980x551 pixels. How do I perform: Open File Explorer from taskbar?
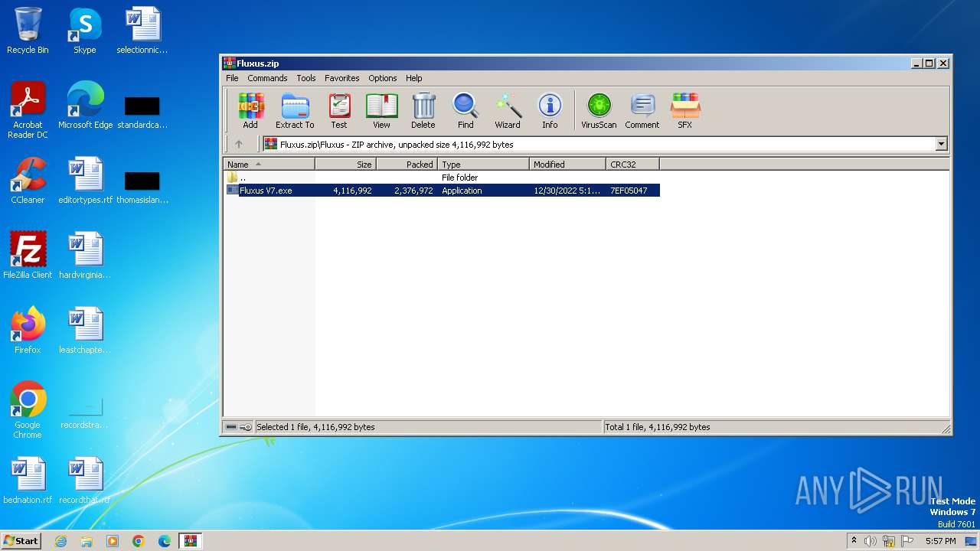point(87,541)
